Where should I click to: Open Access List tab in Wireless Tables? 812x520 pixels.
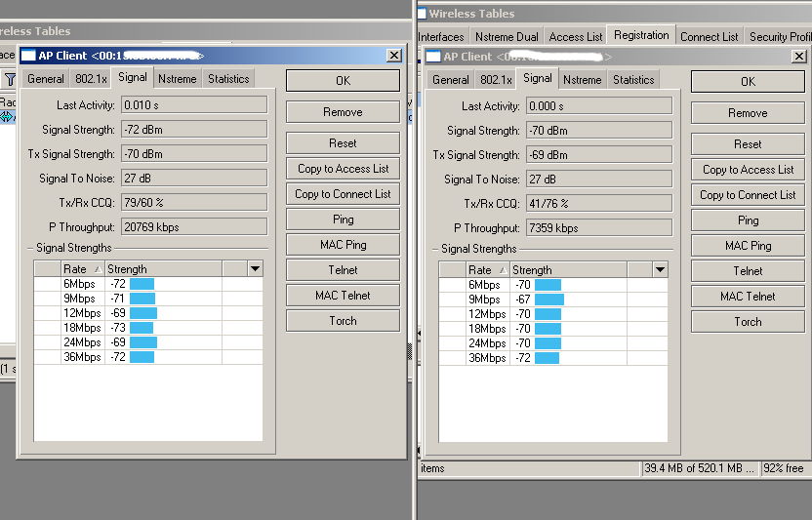tap(576, 37)
